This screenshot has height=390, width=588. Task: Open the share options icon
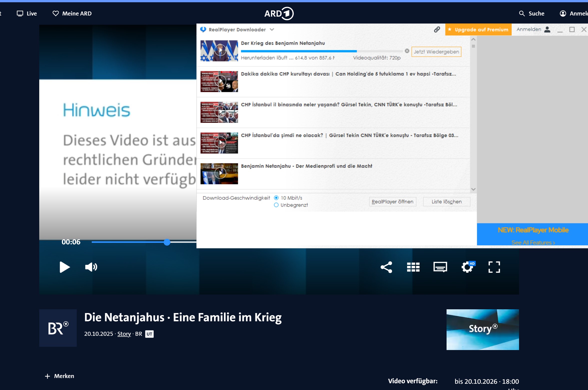[x=386, y=267]
